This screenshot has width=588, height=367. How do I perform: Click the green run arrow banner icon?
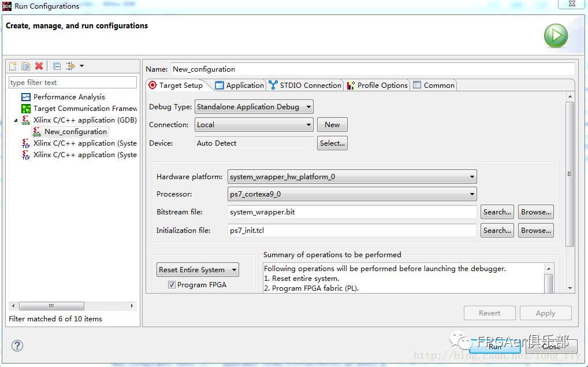pos(556,36)
